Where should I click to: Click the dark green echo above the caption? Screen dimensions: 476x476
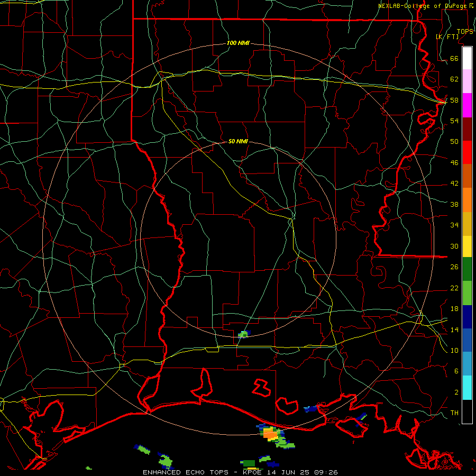coord(249,463)
